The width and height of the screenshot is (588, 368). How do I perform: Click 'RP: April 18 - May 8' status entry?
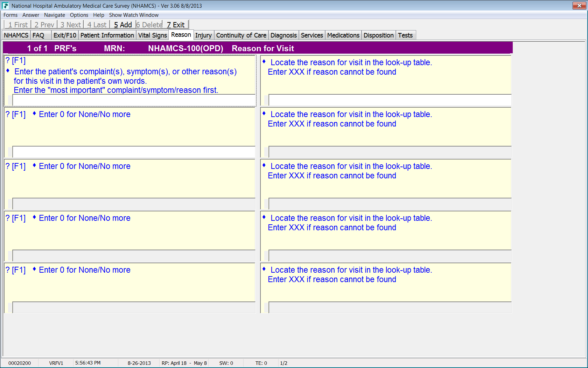[184, 363]
